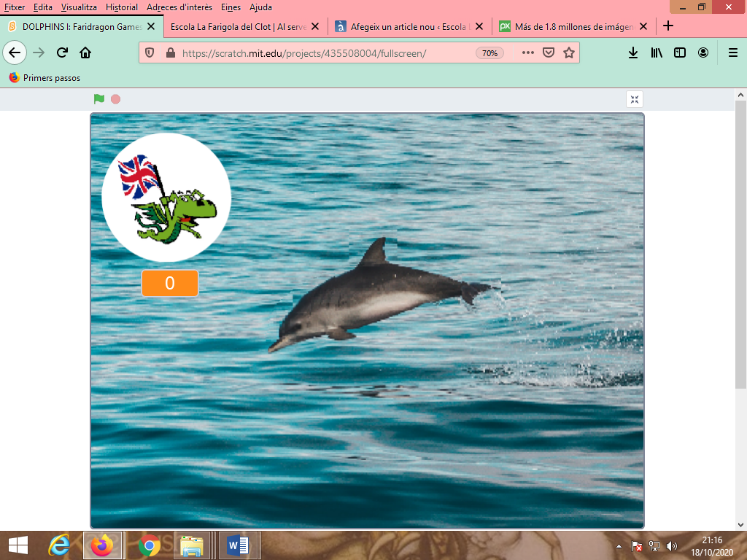Show the library bookshelf icon menu
This screenshot has width=747, height=560.
click(657, 52)
